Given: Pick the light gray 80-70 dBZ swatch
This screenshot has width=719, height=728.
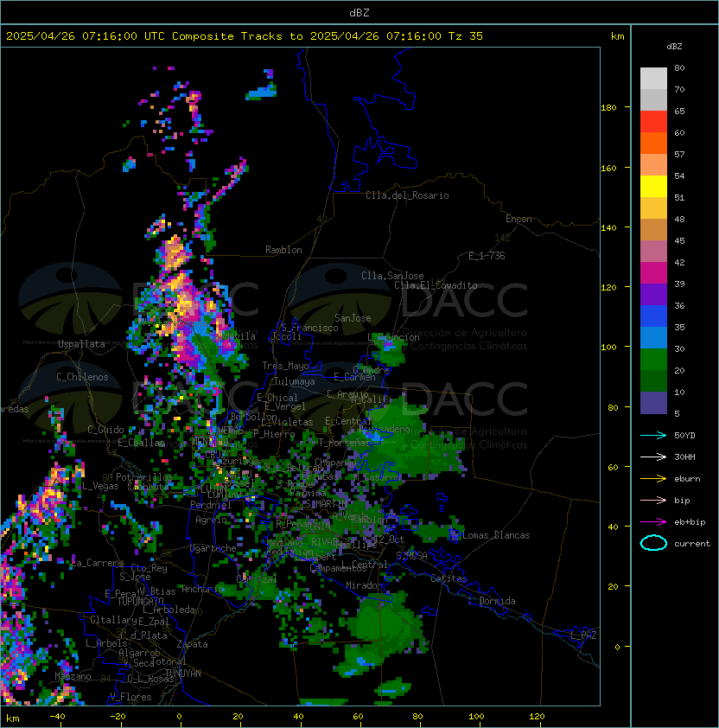Looking at the screenshot, I should pyautogui.click(x=653, y=79).
